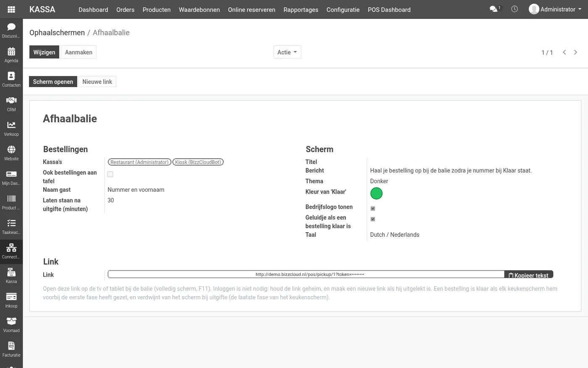Open the Configuratie menu
Image resolution: width=588 pixels, height=368 pixels.
[x=343, y=9]
